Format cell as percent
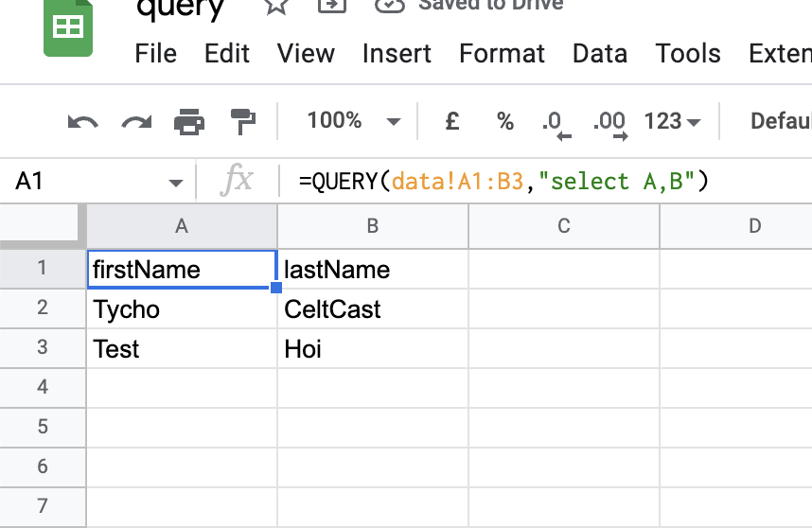The width and height of the screenshot is (812, 528). [x=505, y=122]
